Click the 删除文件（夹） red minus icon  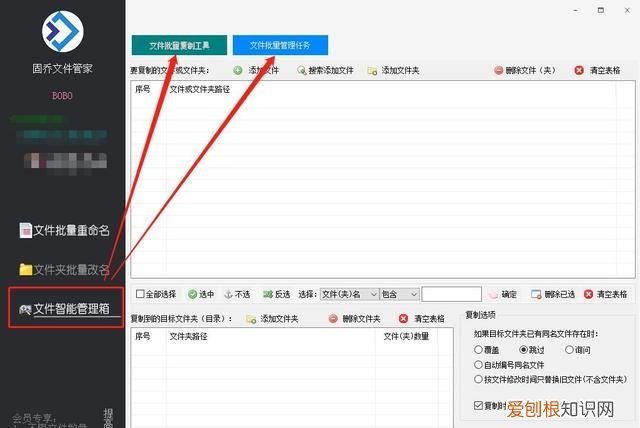click(x=498, y=71)
